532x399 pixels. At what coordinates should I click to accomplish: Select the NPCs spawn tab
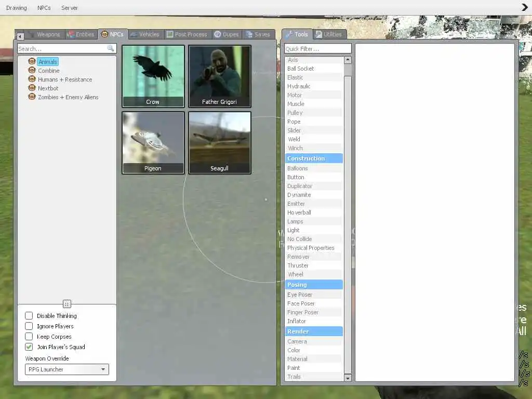[x=113, y=34]
